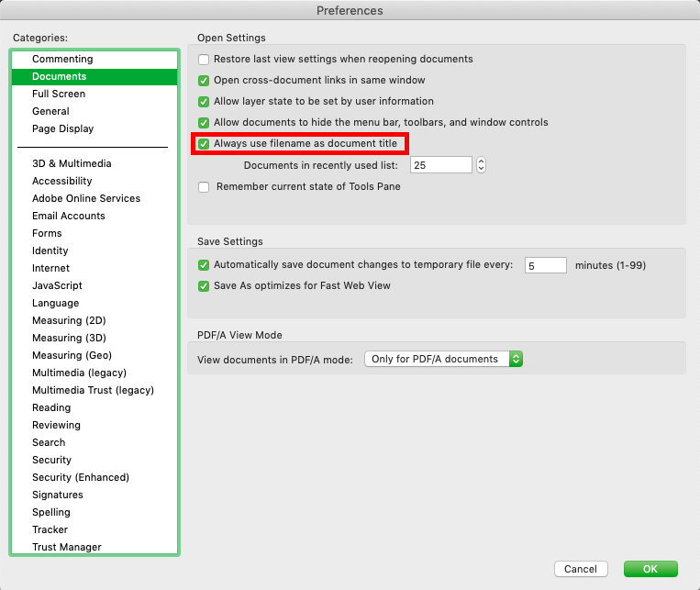Click the recently used list stepper arrows

click(482, 165)
